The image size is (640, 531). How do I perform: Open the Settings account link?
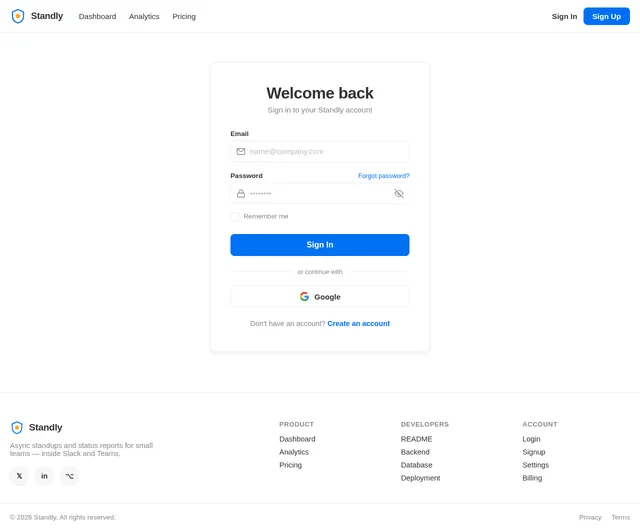click(536, 465)
